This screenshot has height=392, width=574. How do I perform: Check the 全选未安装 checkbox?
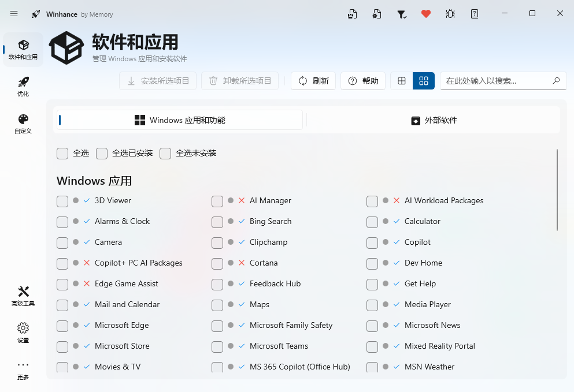[165, 153]
